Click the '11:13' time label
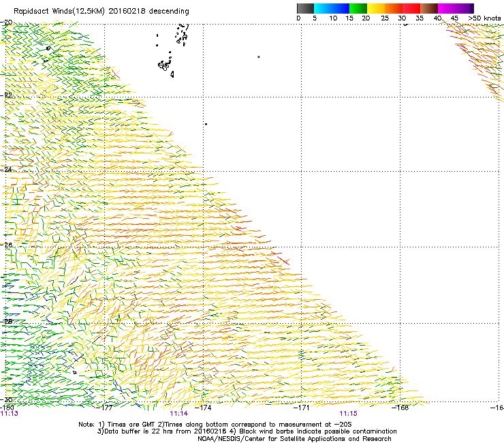The width and height of the screenshot is (504, 443). coord(10,414)
